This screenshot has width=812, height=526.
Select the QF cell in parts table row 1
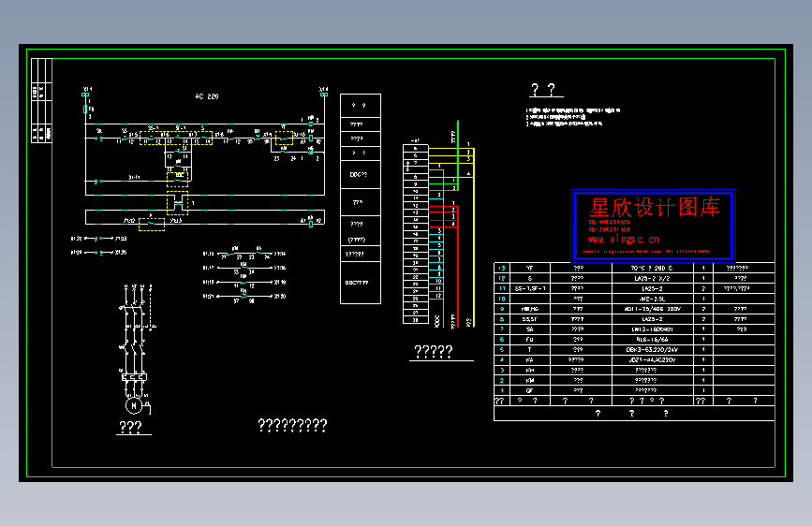[530, 391]
